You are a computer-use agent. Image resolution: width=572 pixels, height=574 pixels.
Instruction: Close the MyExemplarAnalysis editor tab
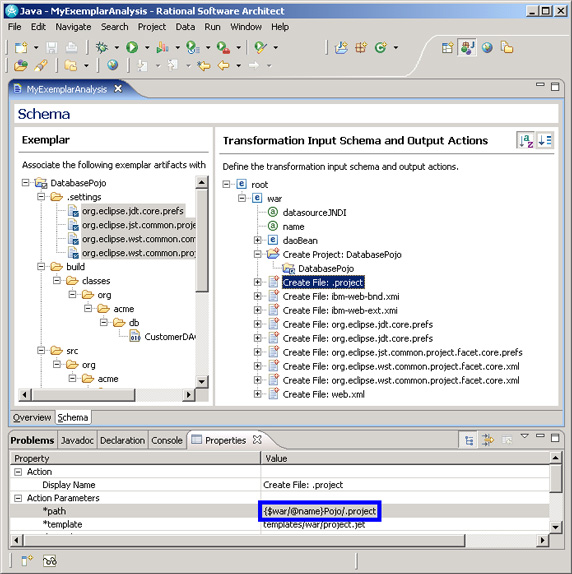[118, 89]
